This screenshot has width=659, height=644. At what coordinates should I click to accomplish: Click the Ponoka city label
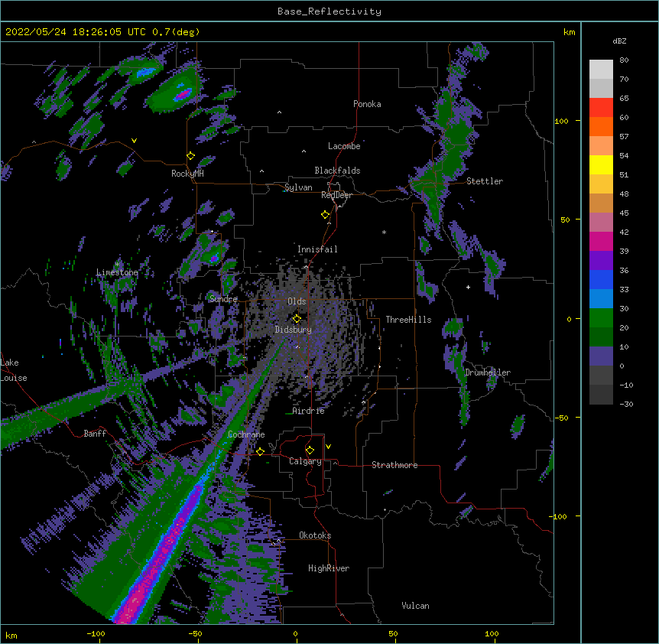367,104
